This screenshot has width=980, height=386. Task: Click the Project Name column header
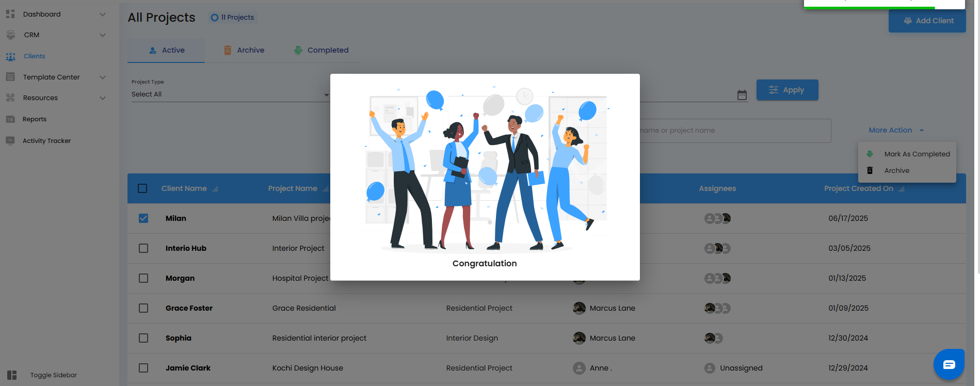(x=293, y=188)
